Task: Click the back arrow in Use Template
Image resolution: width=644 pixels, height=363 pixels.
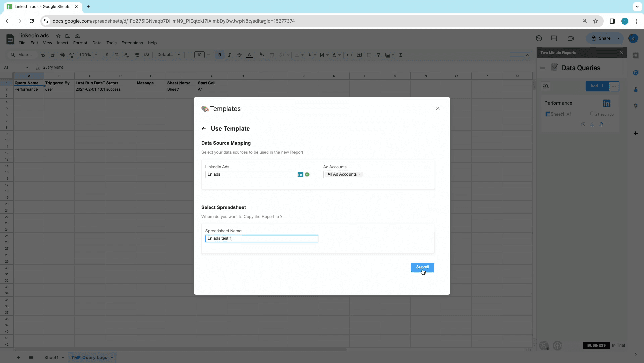Action: pos(204,128)
